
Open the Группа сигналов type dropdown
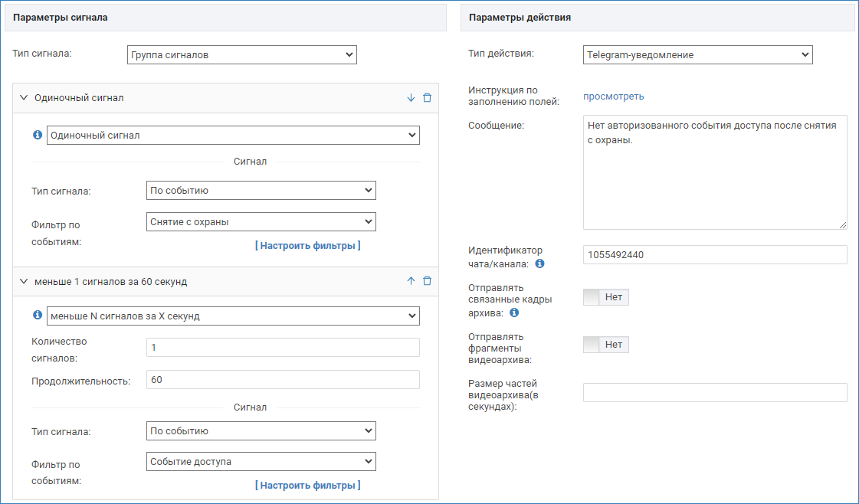241,54
